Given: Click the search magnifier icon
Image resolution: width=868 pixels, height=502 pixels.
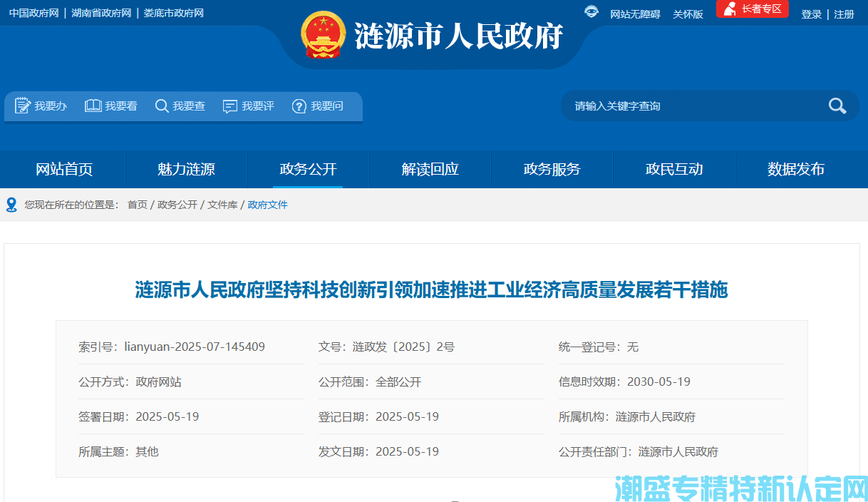Looking at the screenshot, I should [837, 106].
